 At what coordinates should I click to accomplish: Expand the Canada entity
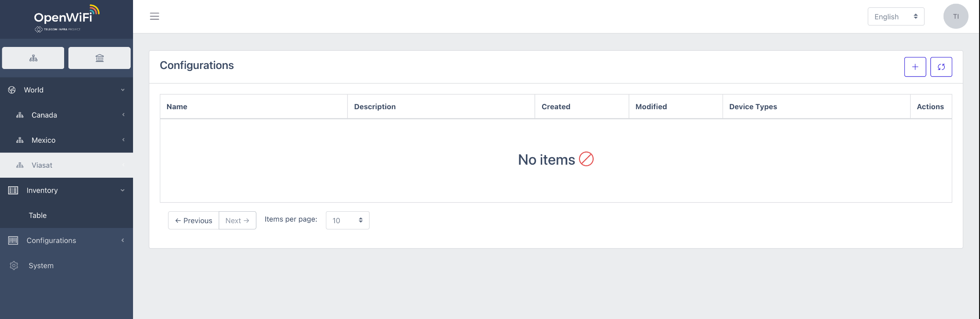pos(123,115)
